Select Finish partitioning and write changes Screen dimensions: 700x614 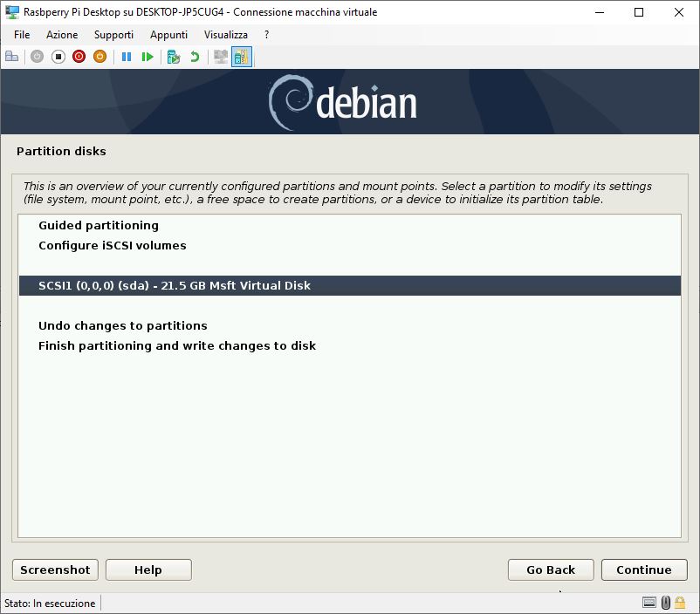pyautogui.click(x=177, y=346)
